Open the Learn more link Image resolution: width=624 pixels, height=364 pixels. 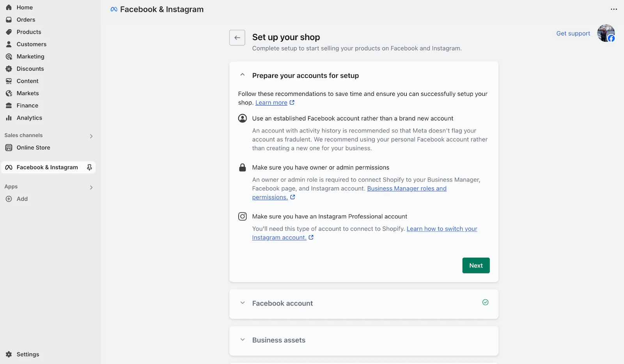272,102
